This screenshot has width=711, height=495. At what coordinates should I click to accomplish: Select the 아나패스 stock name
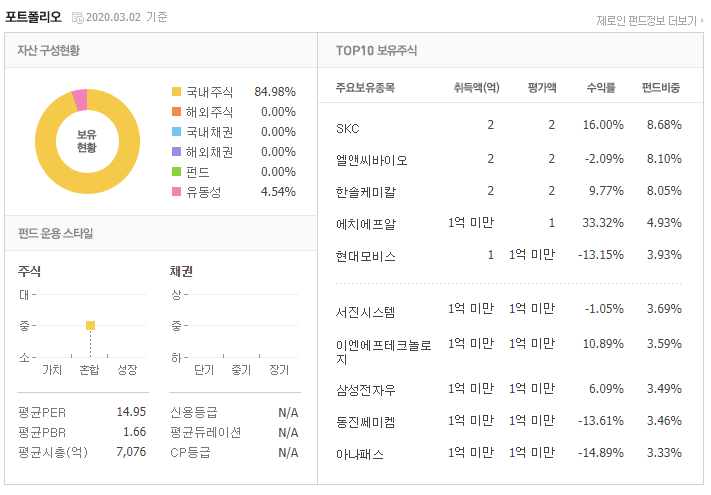tap(360, 454)
